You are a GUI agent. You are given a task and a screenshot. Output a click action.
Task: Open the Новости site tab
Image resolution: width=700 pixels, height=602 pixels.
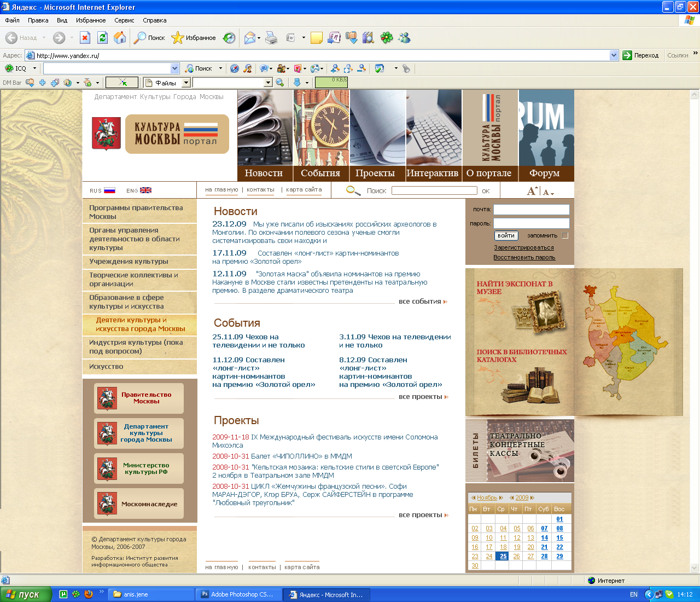click(x=264, y=173)
